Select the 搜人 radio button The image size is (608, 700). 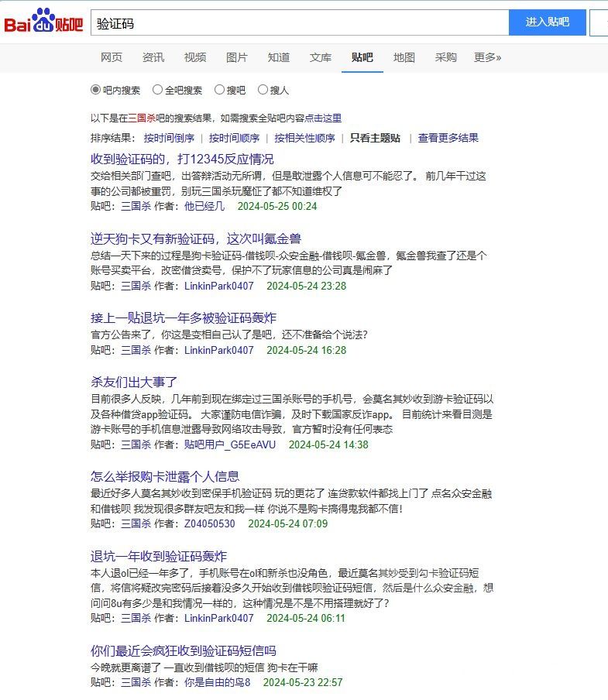[x=263, y=90]
